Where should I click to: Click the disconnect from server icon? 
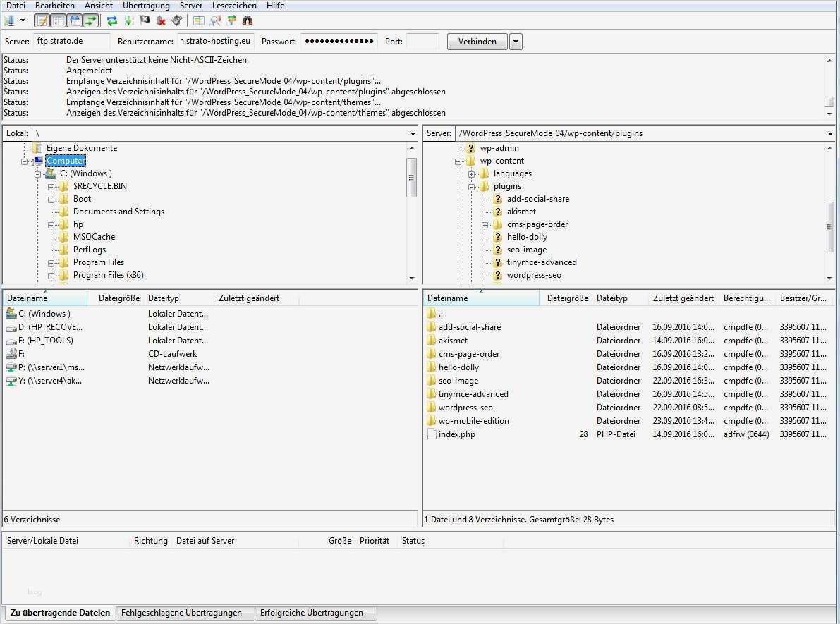161,20
